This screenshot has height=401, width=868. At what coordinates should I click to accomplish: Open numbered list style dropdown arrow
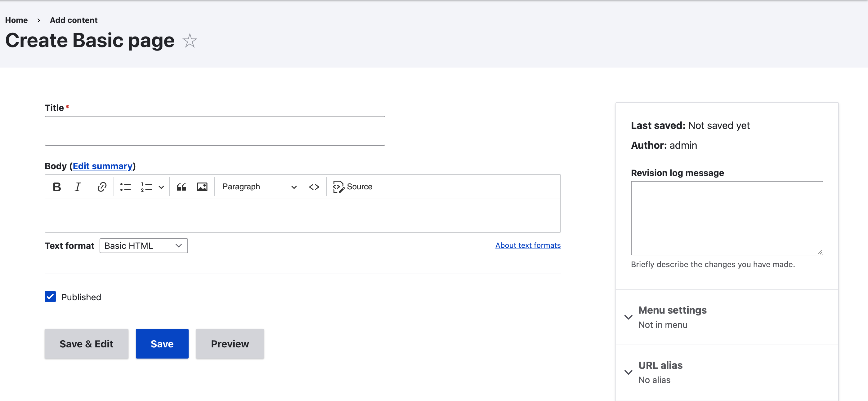[161, 187]
